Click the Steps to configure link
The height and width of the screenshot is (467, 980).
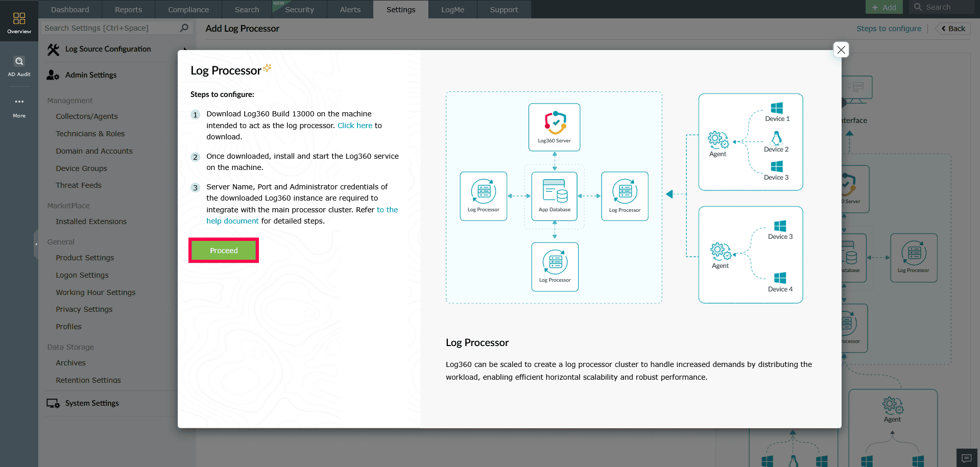889,29
